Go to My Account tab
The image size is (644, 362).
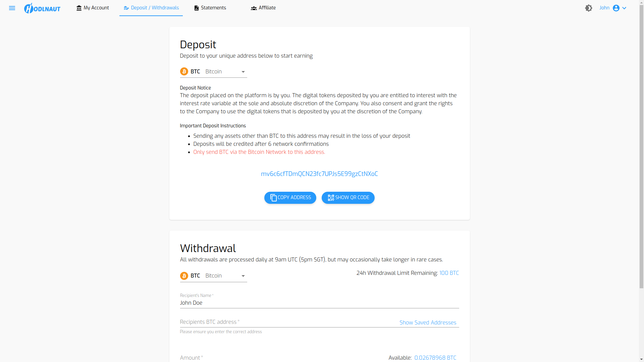tap(93, 8)
